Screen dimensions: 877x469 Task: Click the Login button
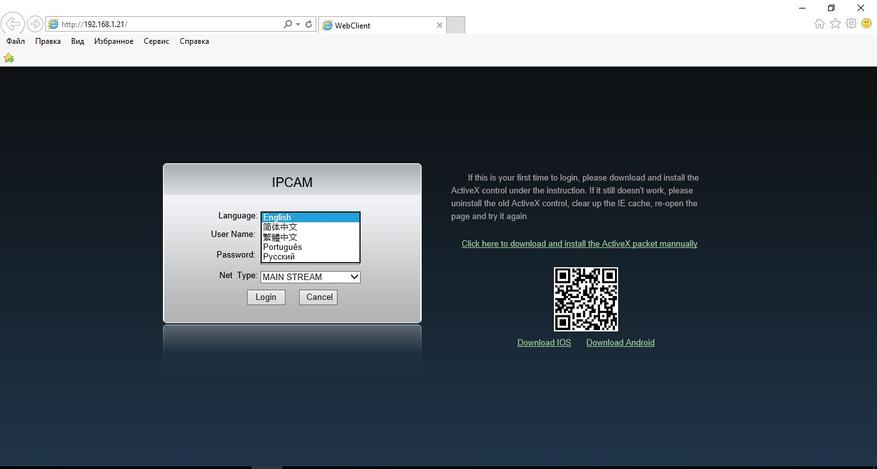(266, 297)
